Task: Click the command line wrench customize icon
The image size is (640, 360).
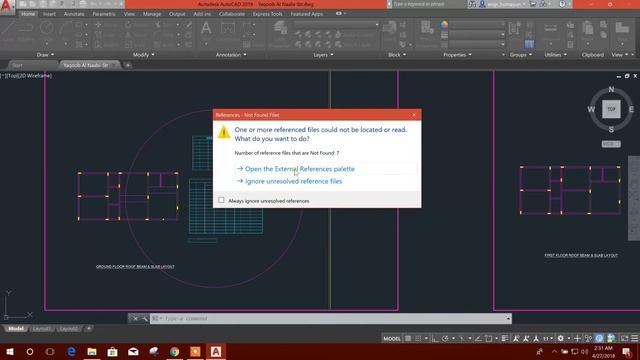Action: 144,318
